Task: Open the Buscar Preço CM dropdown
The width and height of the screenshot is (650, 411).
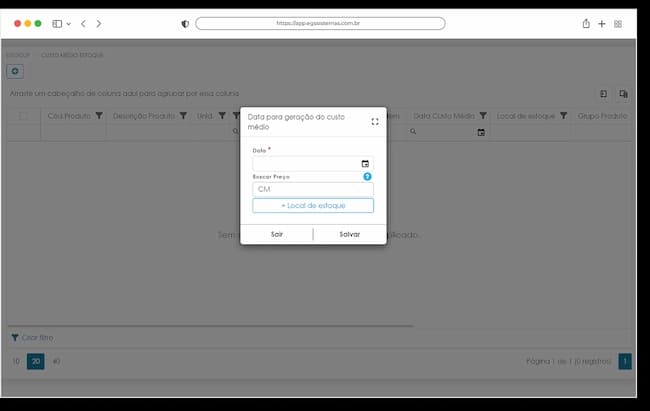Action: [x=313, y=189]
